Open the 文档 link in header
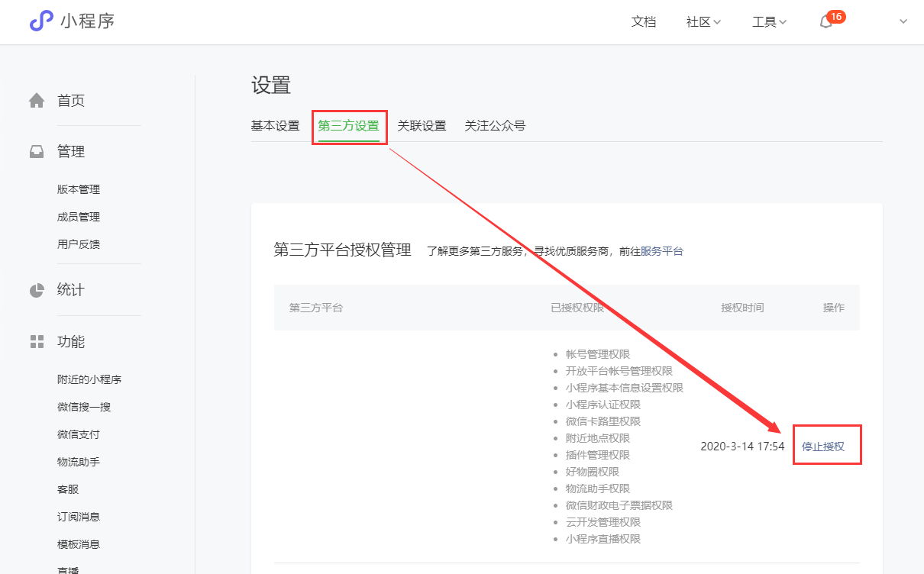 [x=644, y=22]
